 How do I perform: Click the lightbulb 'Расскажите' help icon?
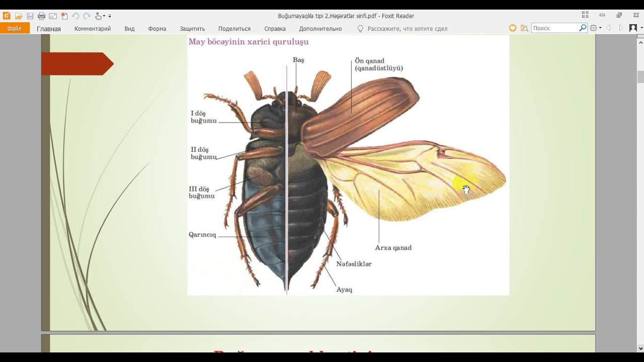360,29
